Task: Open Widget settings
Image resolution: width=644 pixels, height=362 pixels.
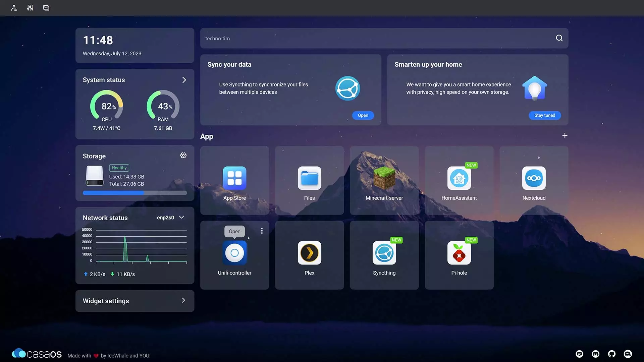Action: point(135,301)
